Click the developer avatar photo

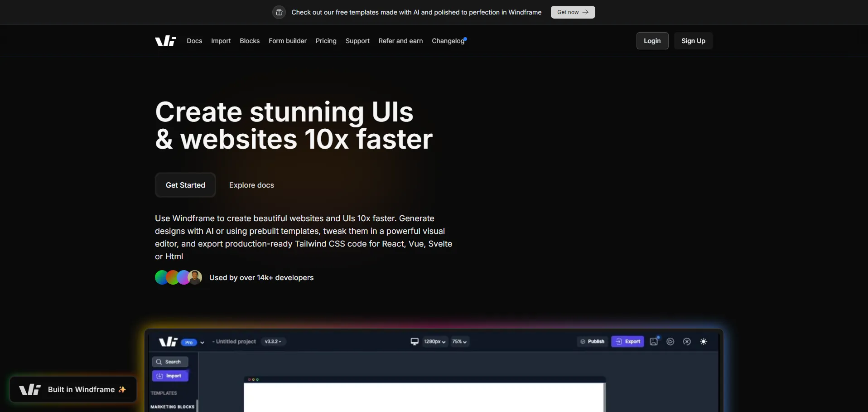(195, 277)
